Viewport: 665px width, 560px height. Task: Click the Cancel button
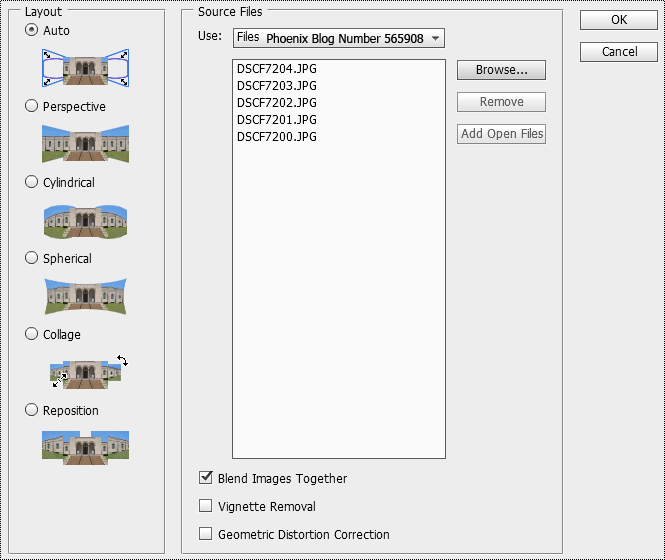pos(618,51)
